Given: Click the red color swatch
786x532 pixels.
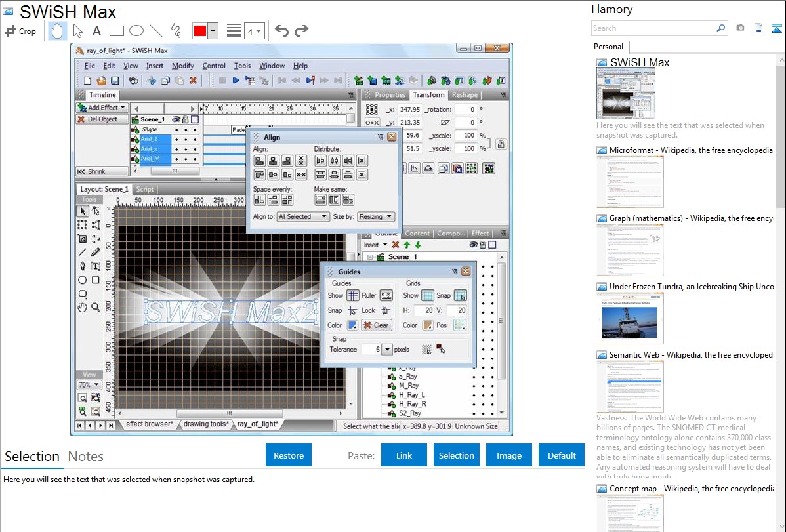Looking at the screenshot, I should click(199, 31).
